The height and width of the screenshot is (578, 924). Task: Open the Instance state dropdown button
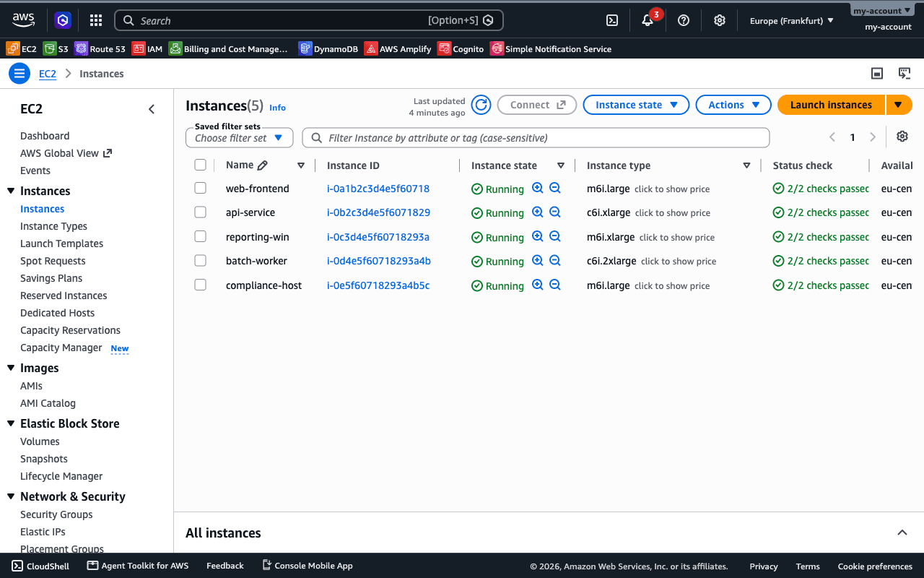pyautogui.click(x=636, y=105)
